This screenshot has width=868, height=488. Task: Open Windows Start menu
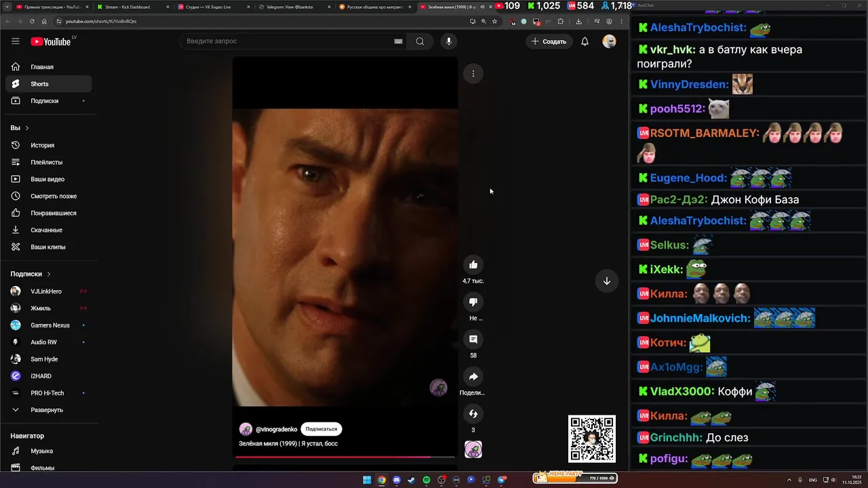click(367, 480)
